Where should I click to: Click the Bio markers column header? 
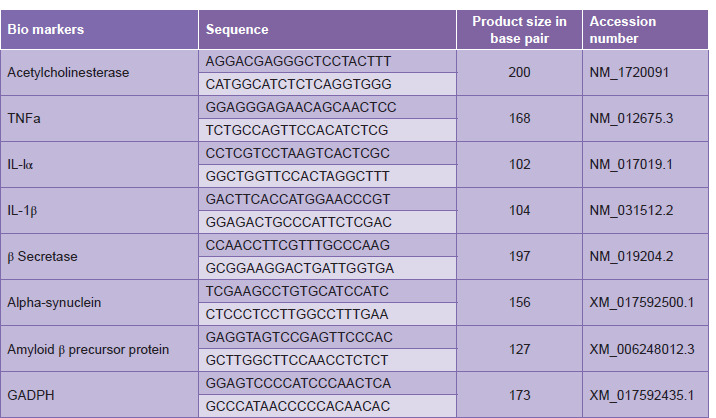[x=46, y=30]
